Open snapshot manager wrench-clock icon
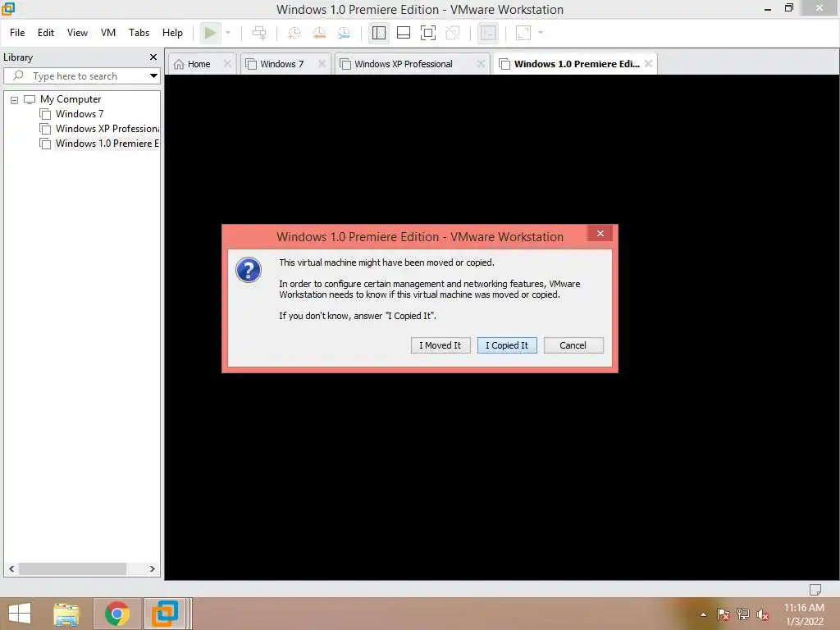Screen dimensions: 840x630 coord(344,33)
